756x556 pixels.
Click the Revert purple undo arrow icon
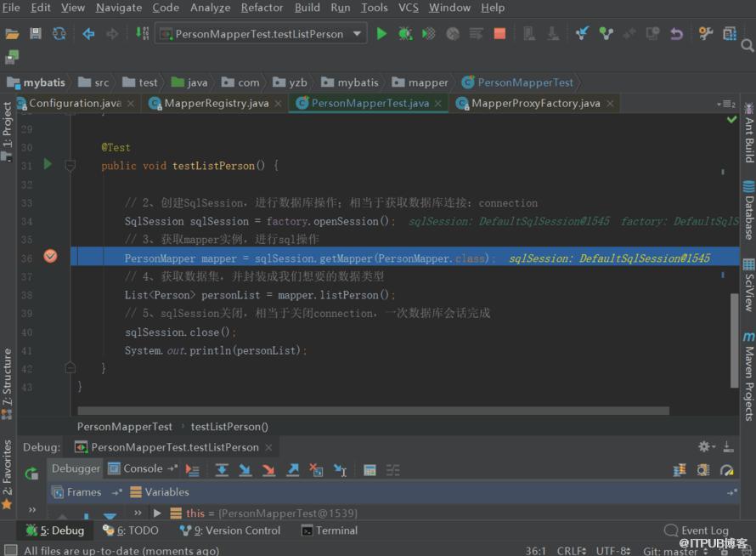pos(676,34)
